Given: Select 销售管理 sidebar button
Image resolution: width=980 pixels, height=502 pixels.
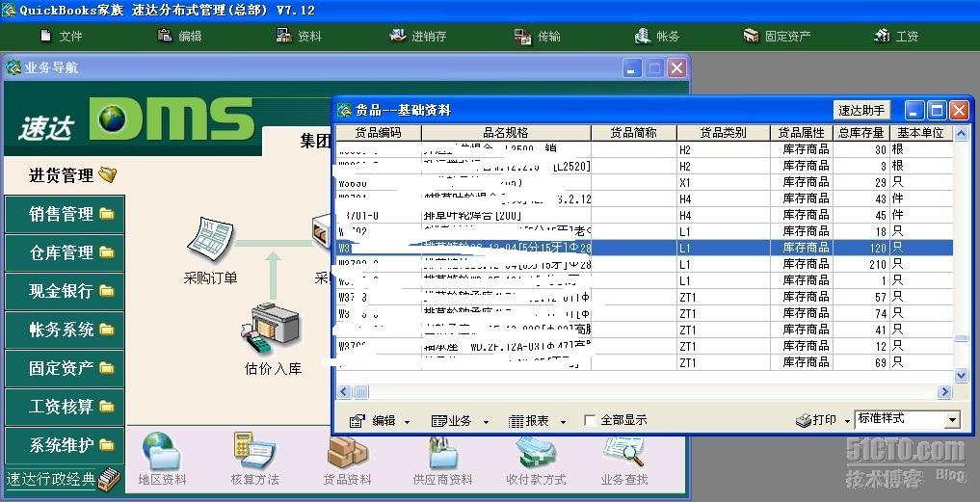Looking at the screenshot, I should coord(65,215).
